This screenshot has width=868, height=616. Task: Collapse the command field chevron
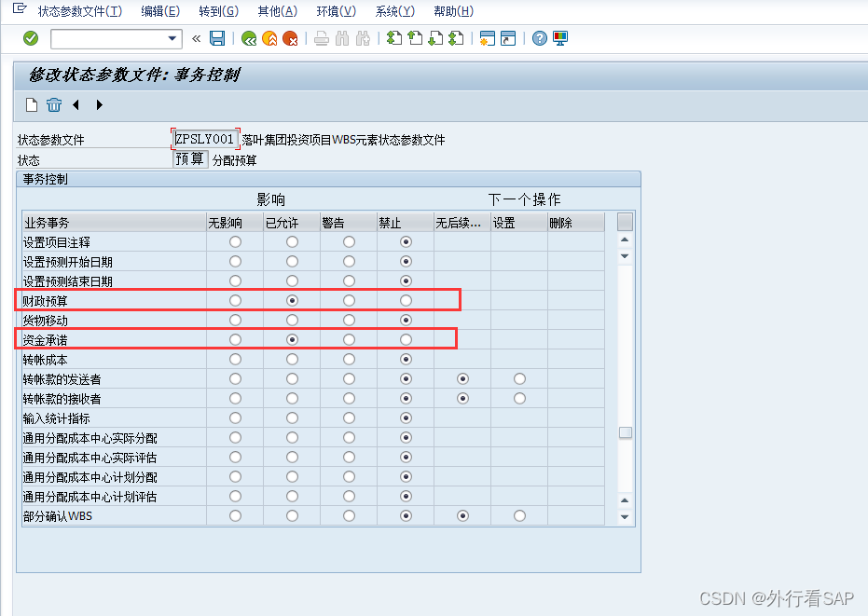196,39
